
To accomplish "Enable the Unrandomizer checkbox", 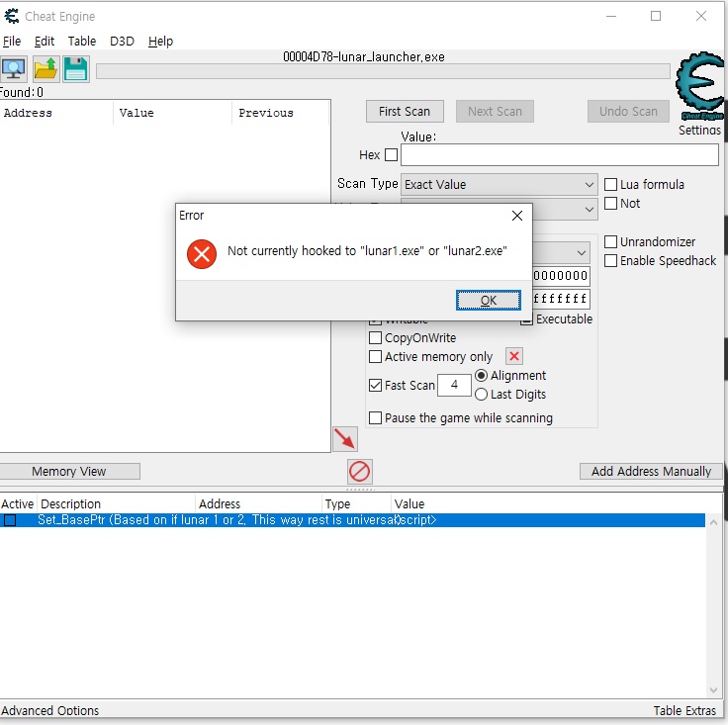I will pos(610,241).
